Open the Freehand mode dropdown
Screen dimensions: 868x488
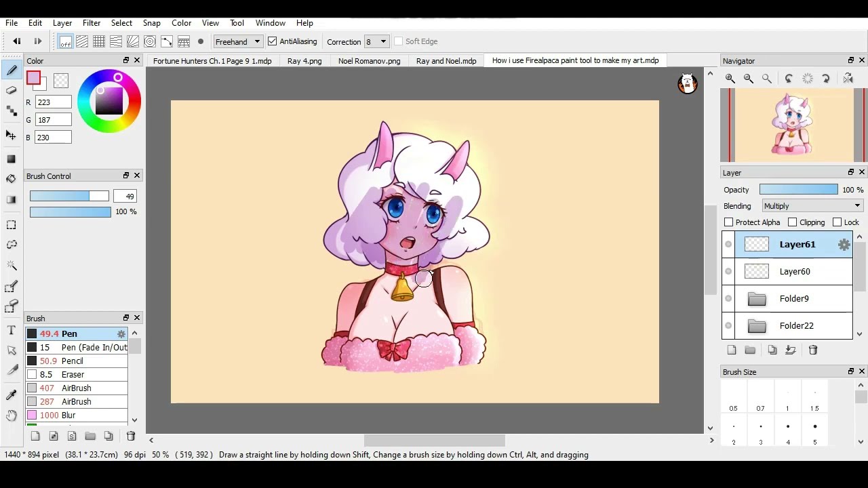(x=237, y=42)
